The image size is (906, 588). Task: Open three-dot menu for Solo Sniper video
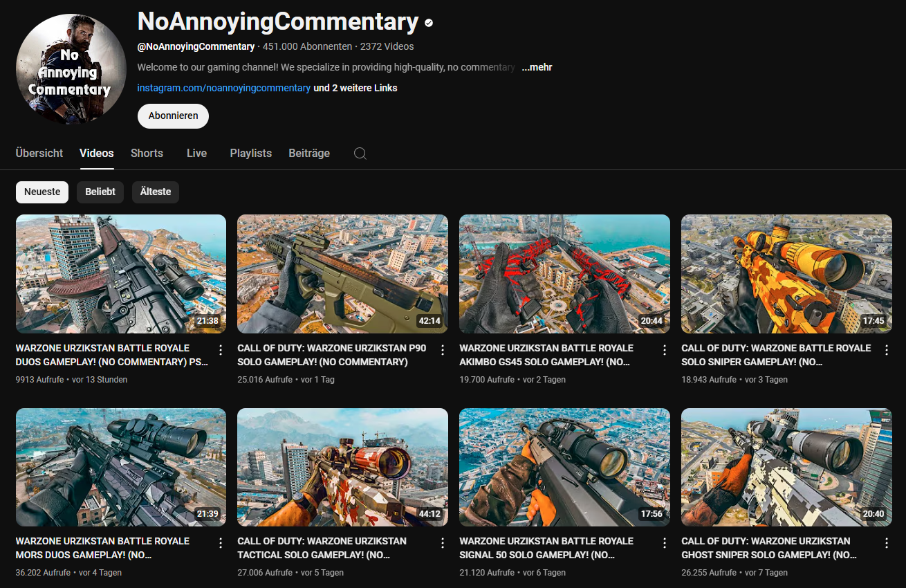click(887, 350)
